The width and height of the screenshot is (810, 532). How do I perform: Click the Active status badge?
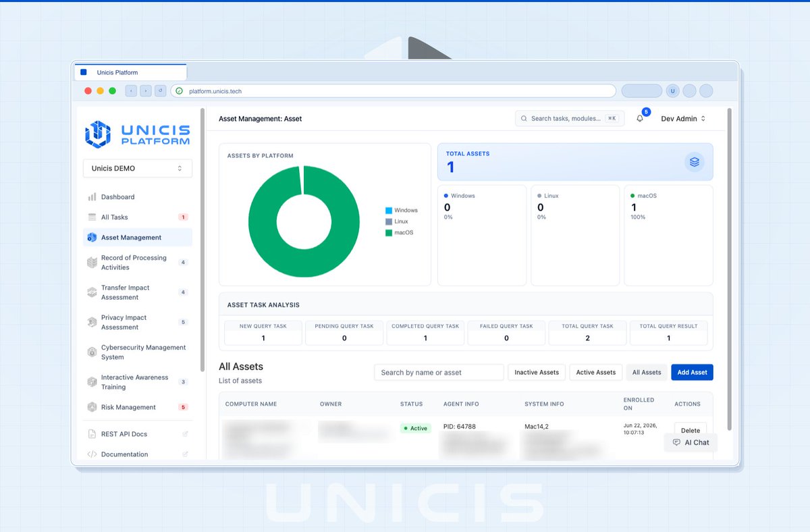click(x=416, y=428)
